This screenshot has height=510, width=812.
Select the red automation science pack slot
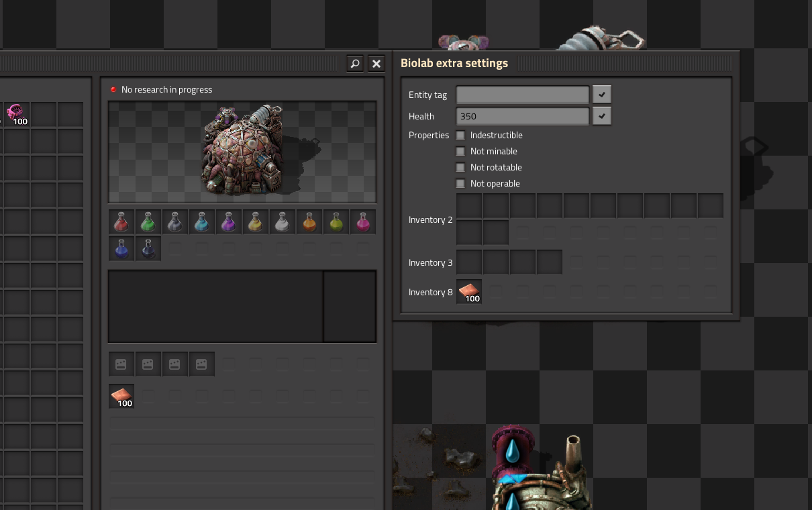pos(121,222)
